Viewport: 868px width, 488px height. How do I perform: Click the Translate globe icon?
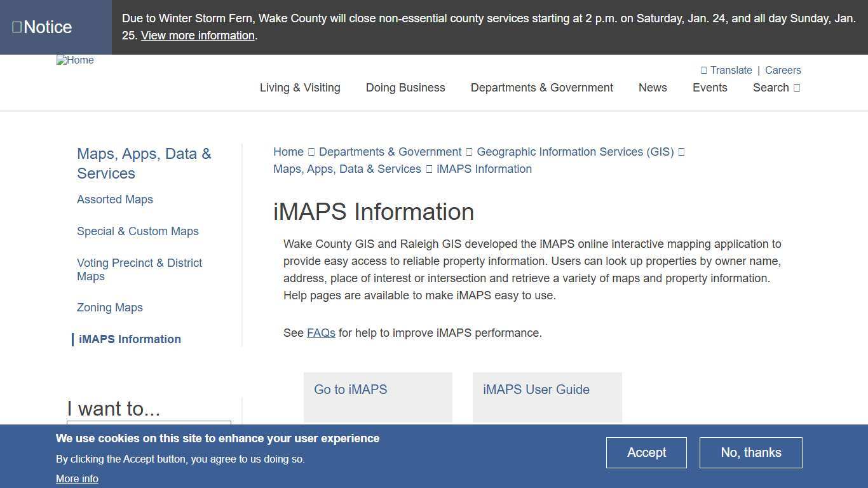pyautogui.click(x=703, y=70)
